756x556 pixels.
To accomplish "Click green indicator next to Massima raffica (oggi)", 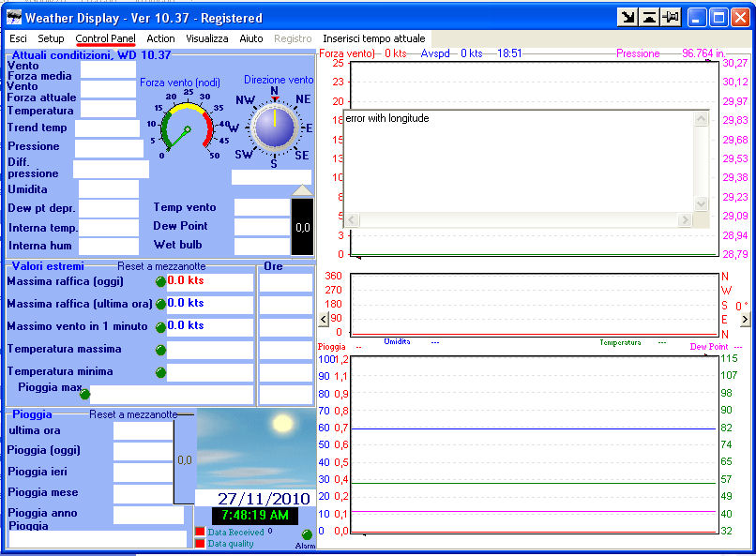I will (x=160, y=282).
